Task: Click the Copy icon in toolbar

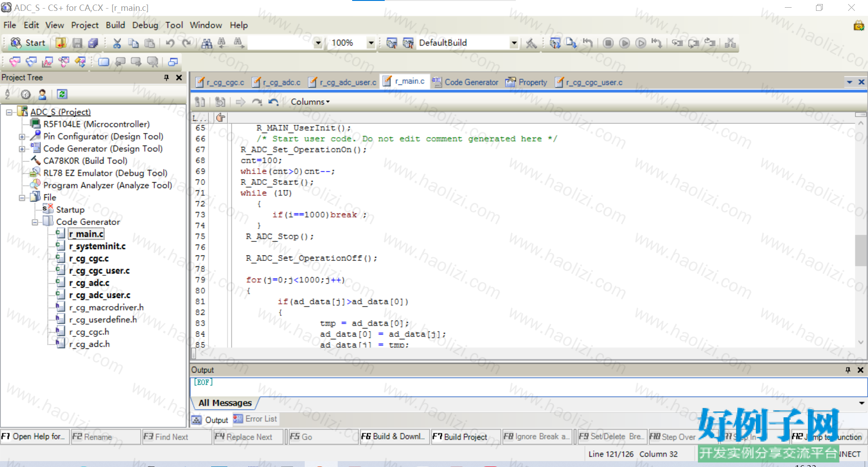Action: coord(133,43)
